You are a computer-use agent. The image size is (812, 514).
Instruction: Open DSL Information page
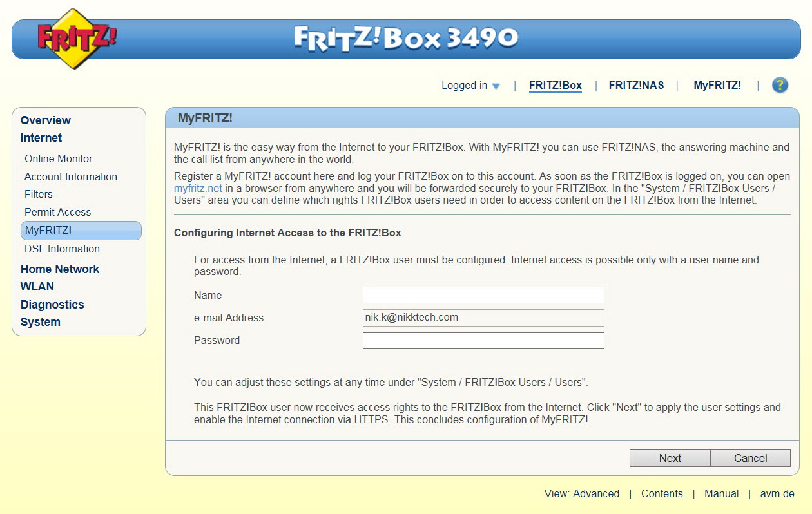[62, 249]
